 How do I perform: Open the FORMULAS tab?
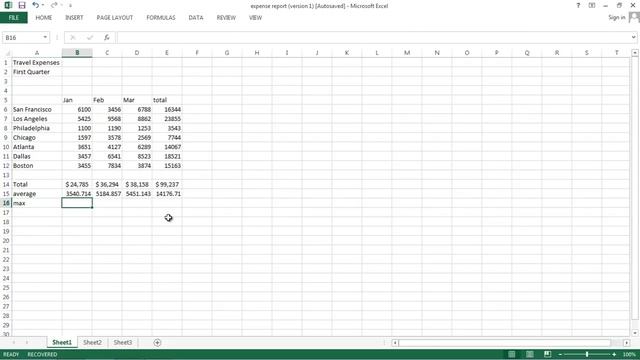tap(161, 18)
